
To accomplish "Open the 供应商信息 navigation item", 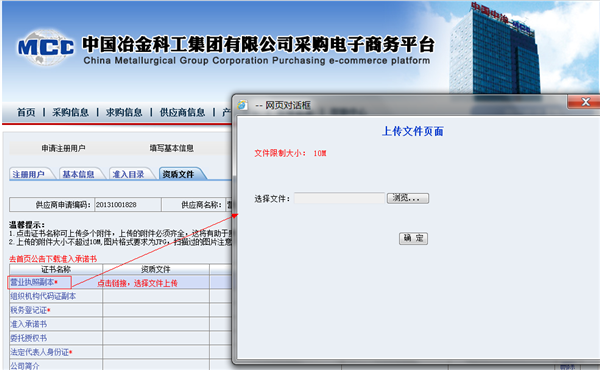I will click(182, 112).
